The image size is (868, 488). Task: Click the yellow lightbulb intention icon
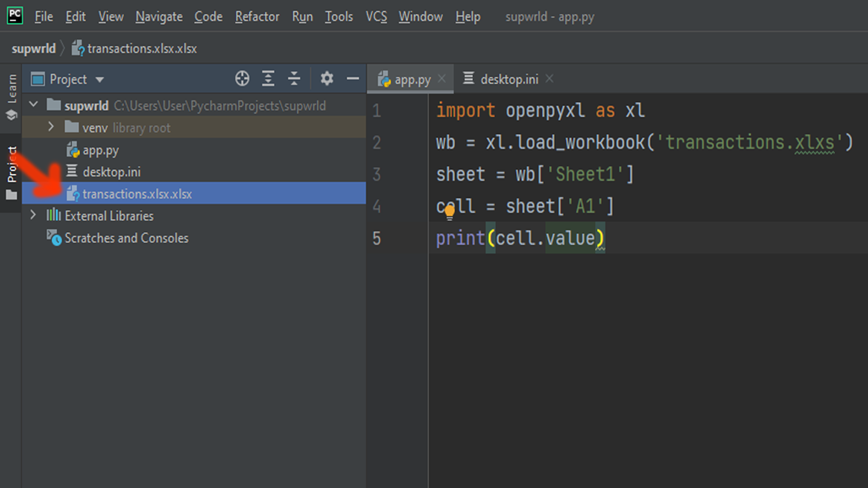tap(449, 211)
